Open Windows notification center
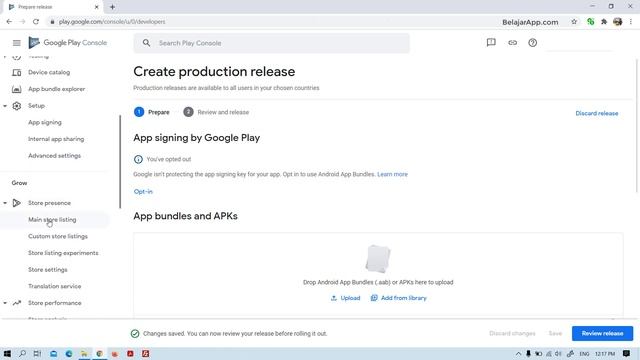 pyautogui.click(x=627, y=353)
